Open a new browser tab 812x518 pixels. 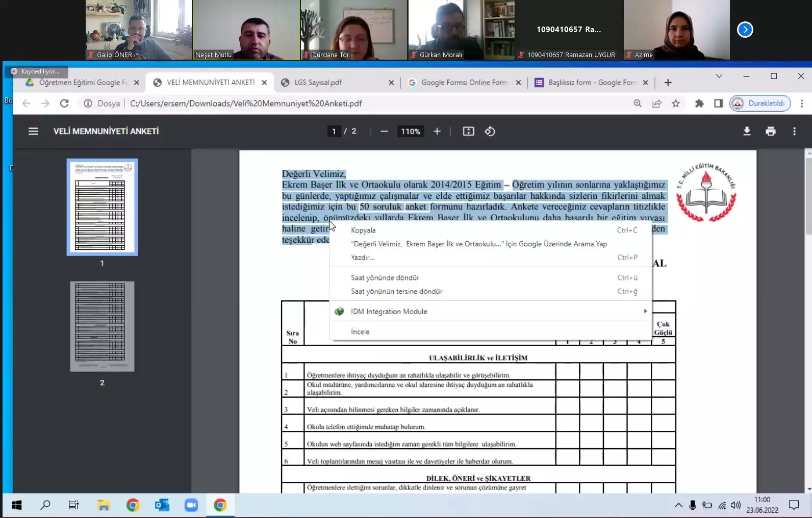click(x=668, y=83)
